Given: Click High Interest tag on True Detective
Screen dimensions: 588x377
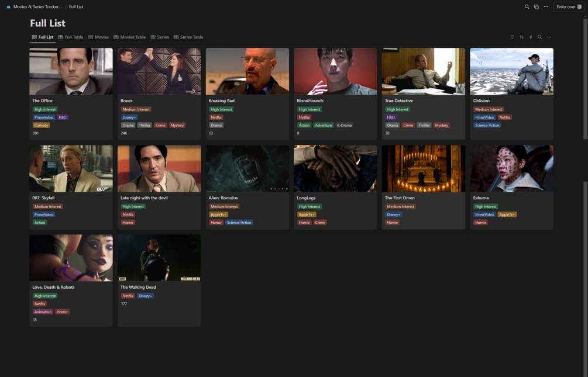Looking at the screenshot, I should [397, 109].
